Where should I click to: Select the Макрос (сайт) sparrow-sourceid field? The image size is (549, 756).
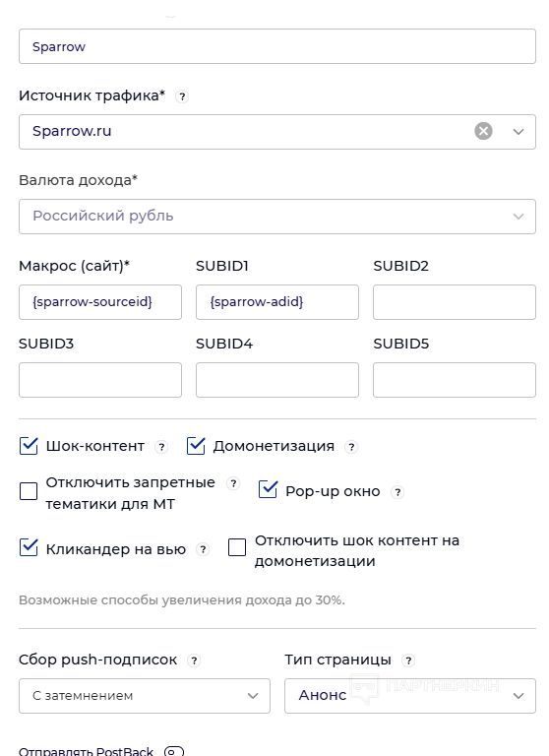pos(100,302)
